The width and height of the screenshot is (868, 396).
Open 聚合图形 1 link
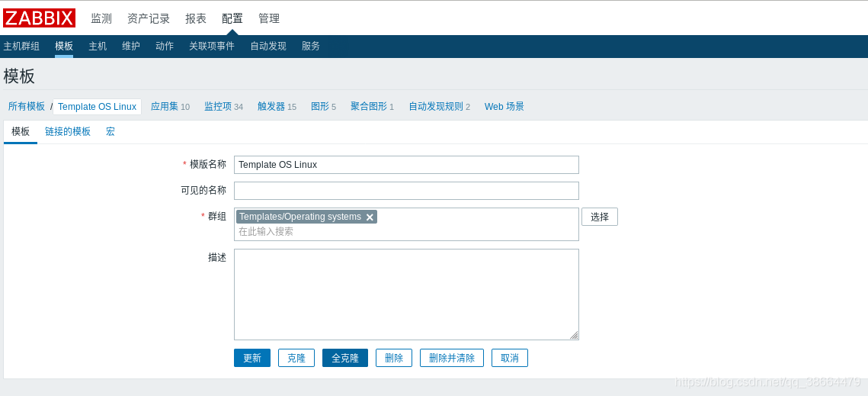point(373,107)
